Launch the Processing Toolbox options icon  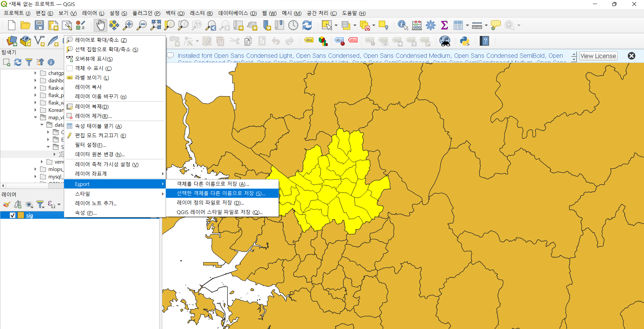pyautogui.click(x=431, y=25)
